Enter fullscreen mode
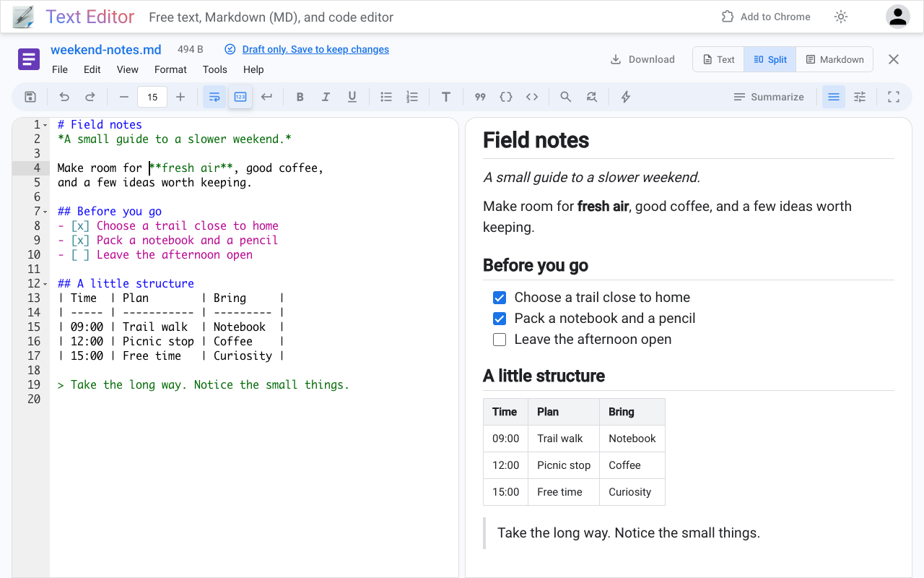The image size is (924, 578). (894, 97)
